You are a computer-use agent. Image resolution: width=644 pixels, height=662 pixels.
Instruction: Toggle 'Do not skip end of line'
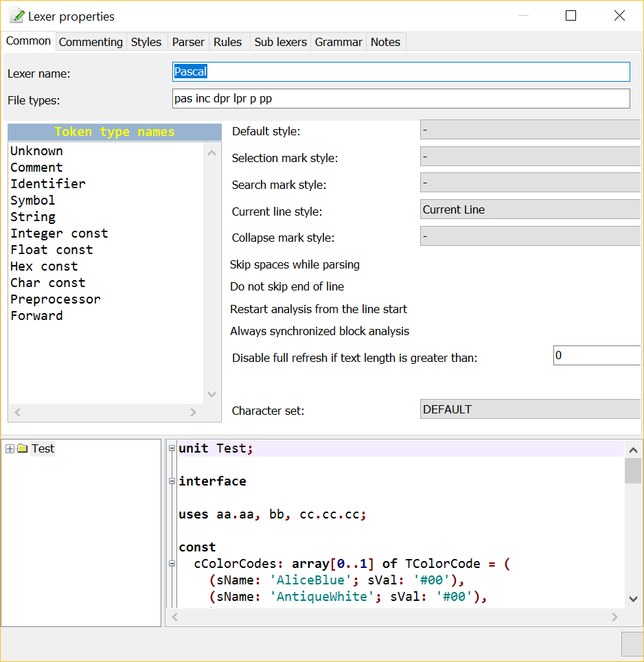pos(287,287)
